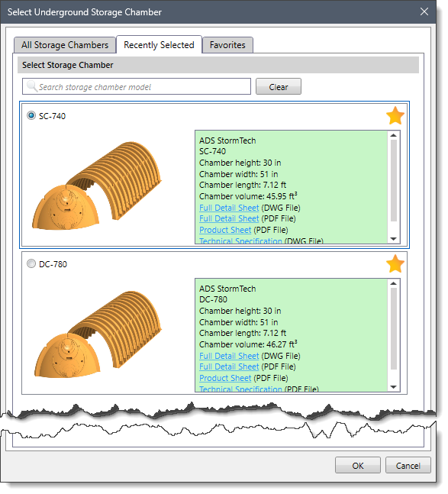Open DC-780 Technical Specification link

pyautogui.click(x=240, y=389)
